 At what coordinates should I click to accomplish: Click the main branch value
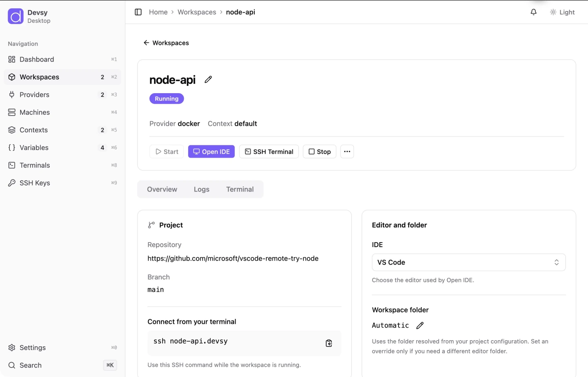tap(156, 290)
